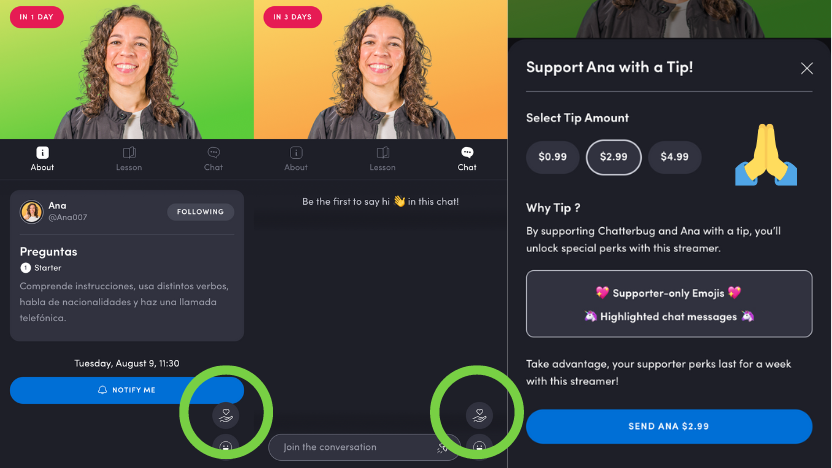Viewport: 832px width, 468px height.
Task: Open the tip hand-heart icon beside chat
Action: 479,415
